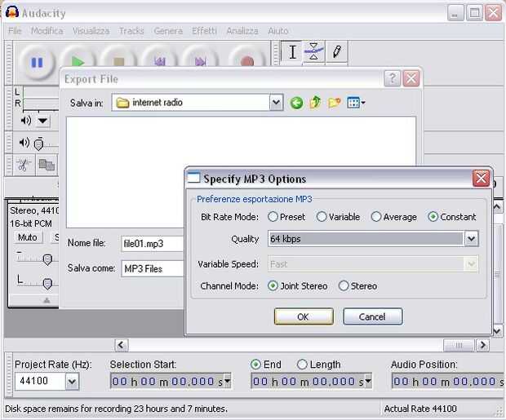Click the track collapse triangle
Screen dimensions: 506x420
(47, 300)
